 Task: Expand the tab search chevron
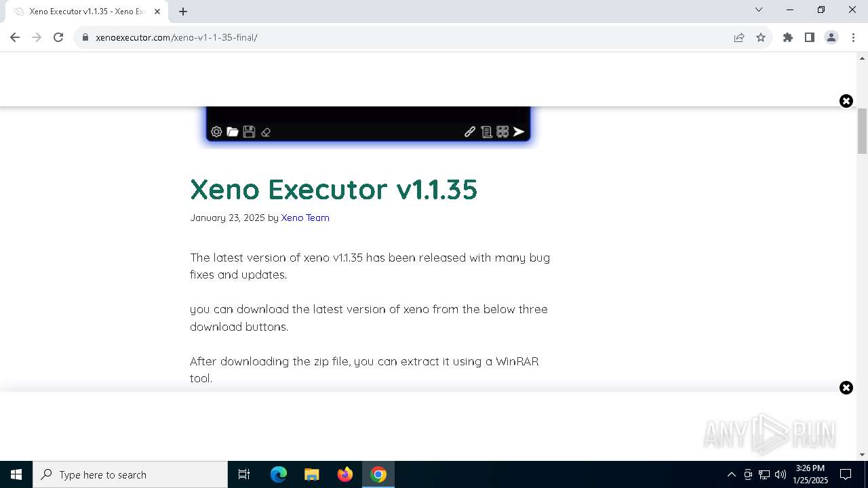coord(759,9)
